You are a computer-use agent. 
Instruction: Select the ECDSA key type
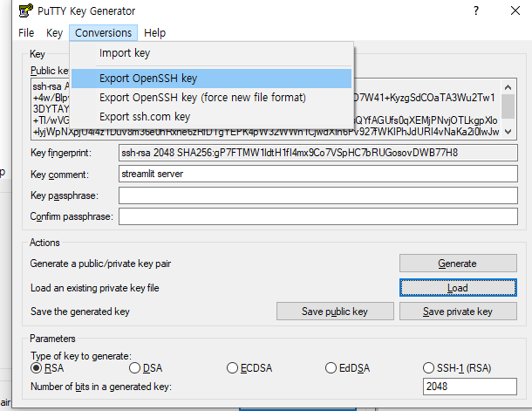coord(249,368)
